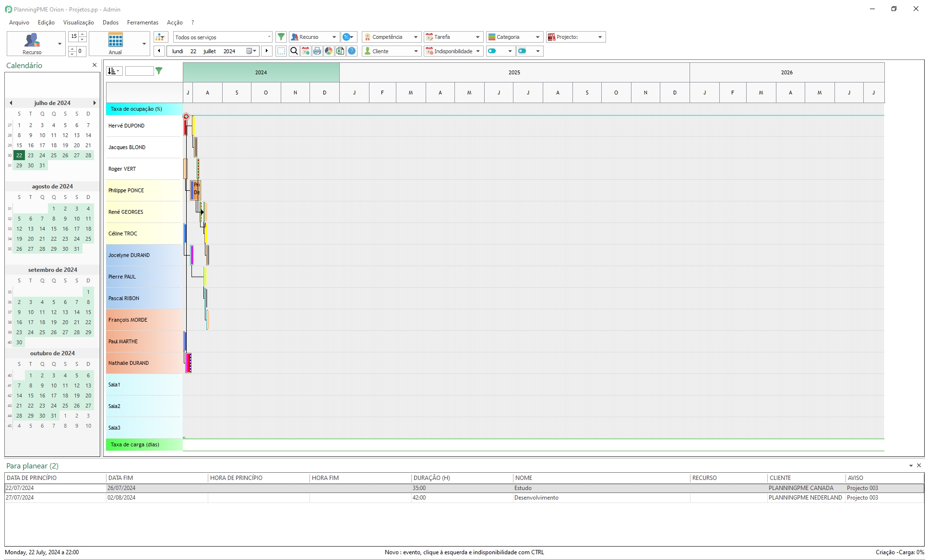Screen dimensions: 929x560
Task: Open the date picker calendar dropdown
Action: pyautogui.click(x=252, y=51)
